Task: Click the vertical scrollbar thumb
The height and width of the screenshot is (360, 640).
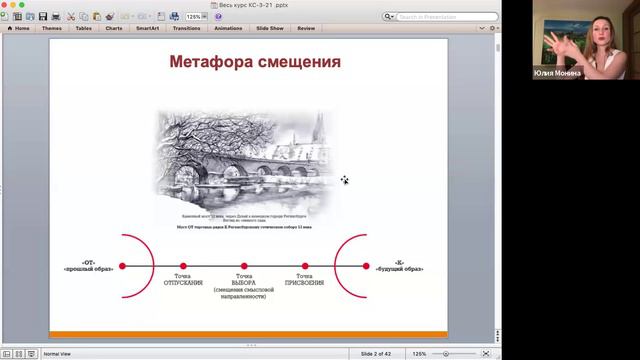Action: point(498,47)
